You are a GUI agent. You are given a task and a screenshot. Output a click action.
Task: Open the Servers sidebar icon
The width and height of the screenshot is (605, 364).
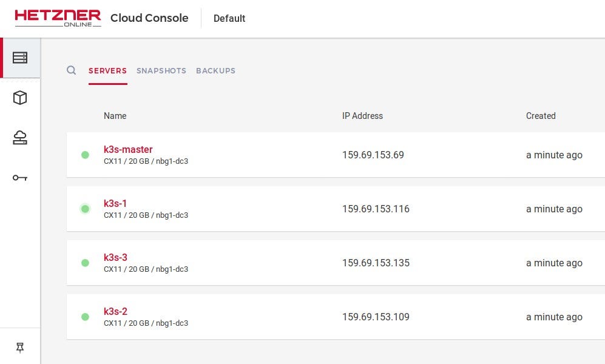point(20,58)
